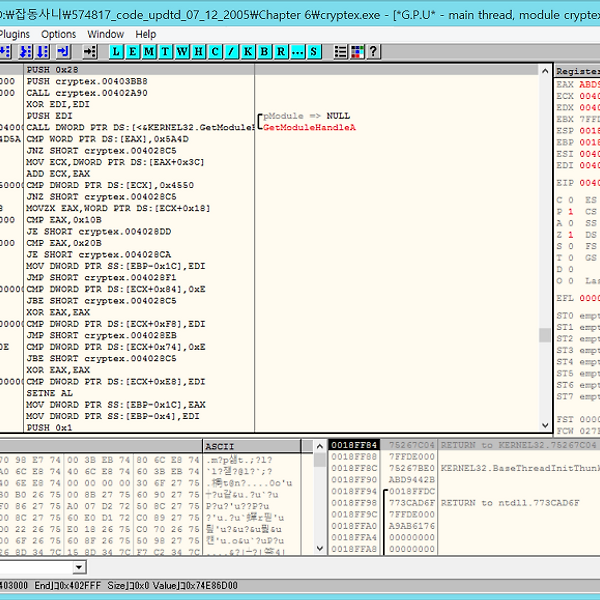
Task: Open Executable modules window (E button)
Action: (x=133, y=51)
